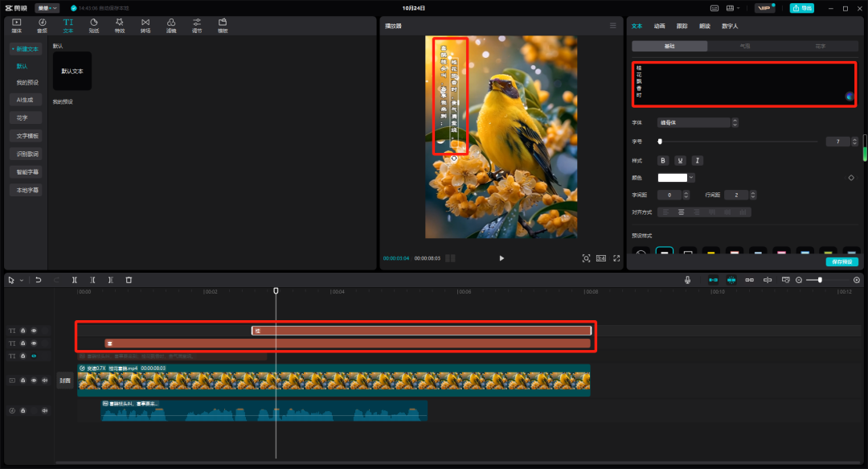Select the 气泡 bubble sub-tab
Image resolution: width=868 pixels, height=469 pixels.
744,47
